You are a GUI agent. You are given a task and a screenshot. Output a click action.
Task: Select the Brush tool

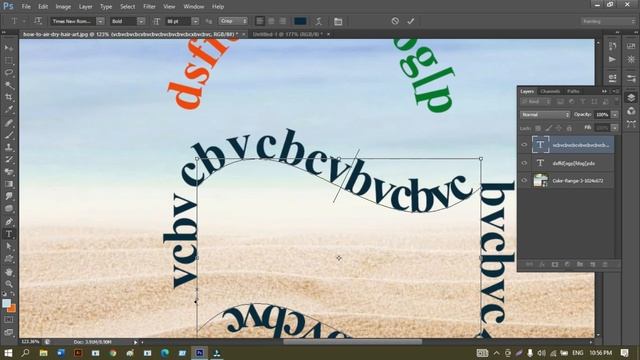[x=9, y=135]
